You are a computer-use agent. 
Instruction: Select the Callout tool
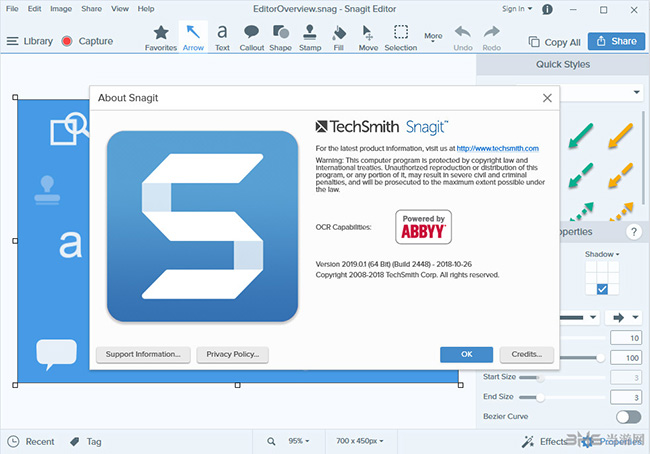pos(252,38)
